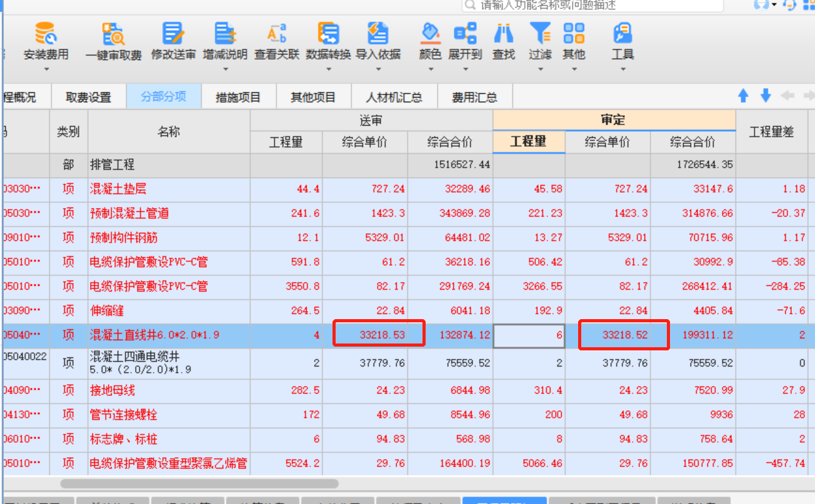Click the 修改送审 toolbar icon
Image resolution: width=815 pixels, height=504 pixels.
click(173, 32)
